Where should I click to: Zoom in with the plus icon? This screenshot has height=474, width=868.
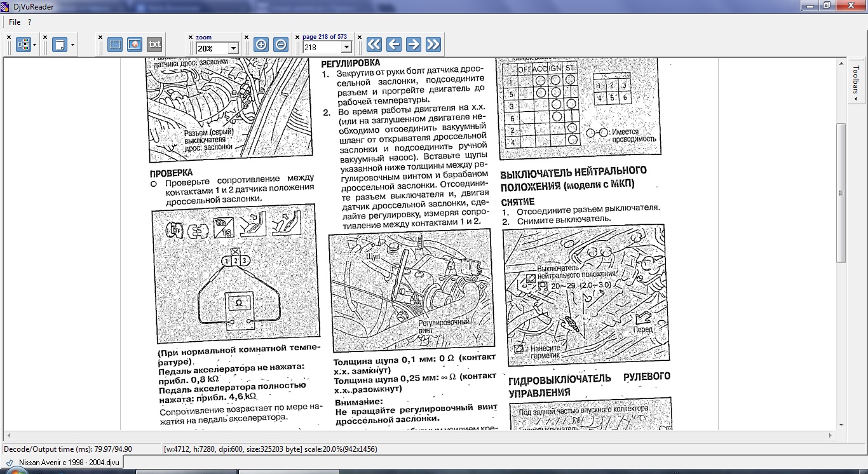point(261,44)
